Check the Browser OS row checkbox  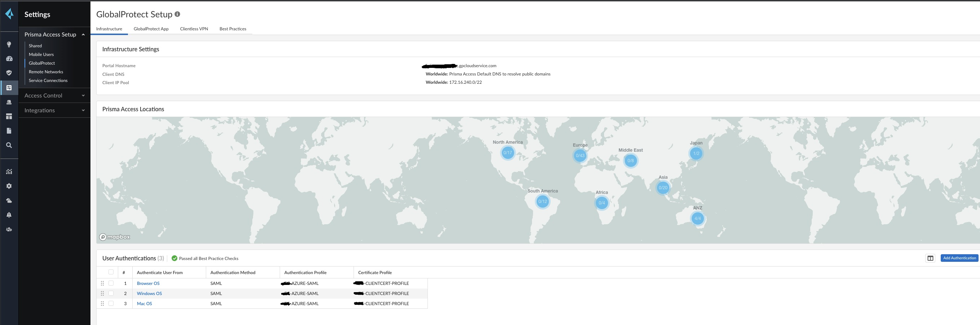(111, 283)
